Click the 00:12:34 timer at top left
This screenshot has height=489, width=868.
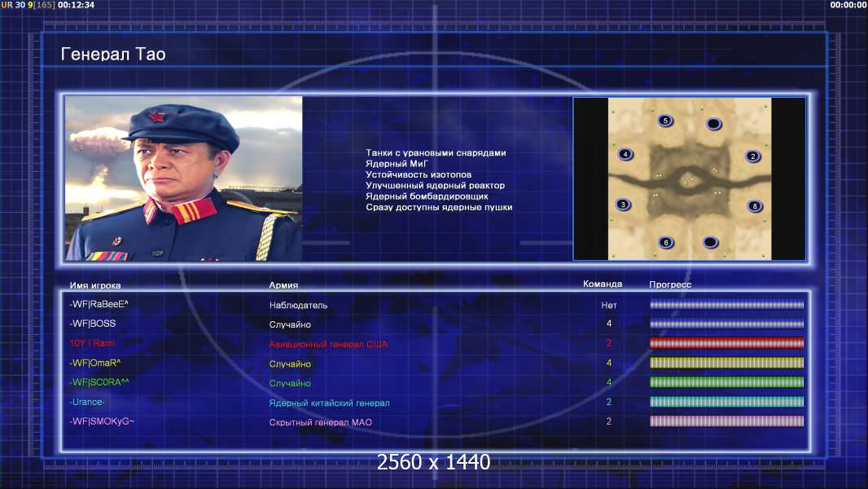[x=77, y=5]
